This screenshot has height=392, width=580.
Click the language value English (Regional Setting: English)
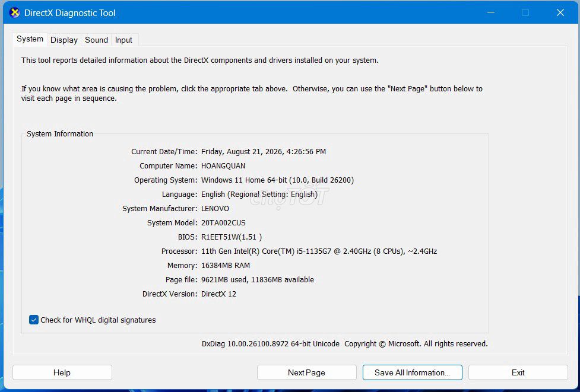tap(259, 195)
